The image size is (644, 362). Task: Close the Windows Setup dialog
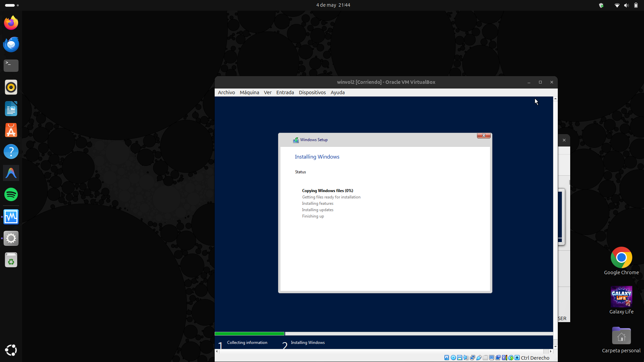pos(484,135)
